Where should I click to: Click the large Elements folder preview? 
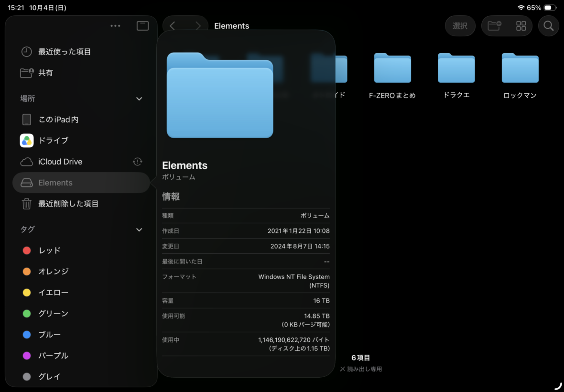tap(220, 95)
